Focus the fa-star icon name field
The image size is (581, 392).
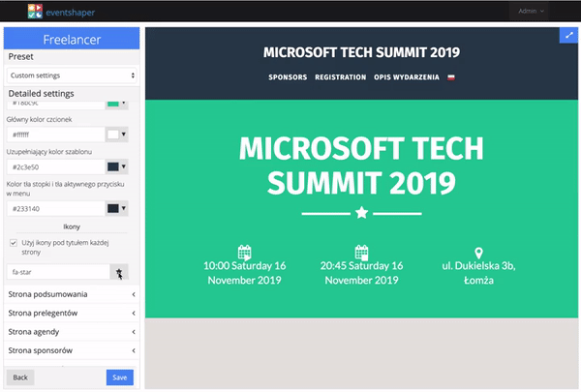58,272
